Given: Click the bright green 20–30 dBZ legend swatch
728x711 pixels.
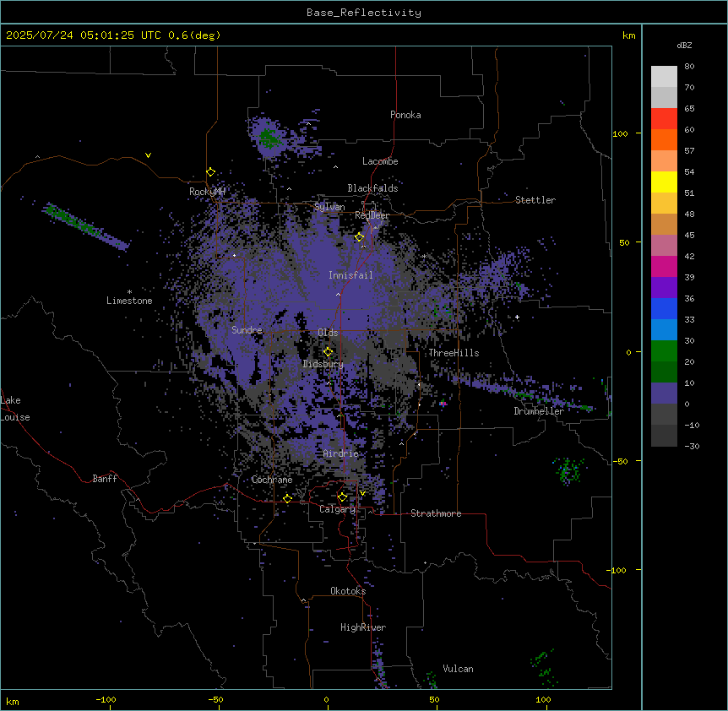Looking at the screenshot, I should pos(664,351).
